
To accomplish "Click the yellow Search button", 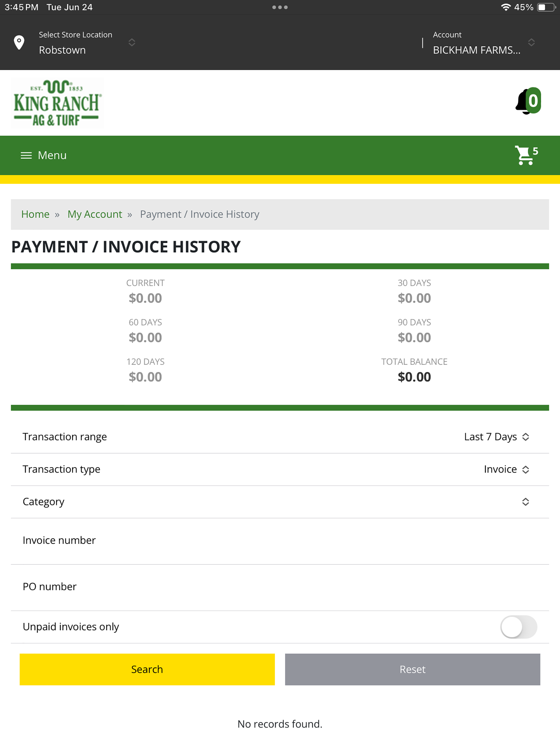I will point(147,669).
